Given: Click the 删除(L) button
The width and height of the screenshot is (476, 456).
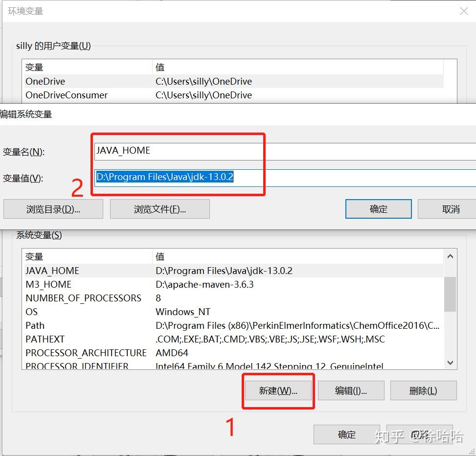Looking at the screenshot, I should click(x=423, y=390).
